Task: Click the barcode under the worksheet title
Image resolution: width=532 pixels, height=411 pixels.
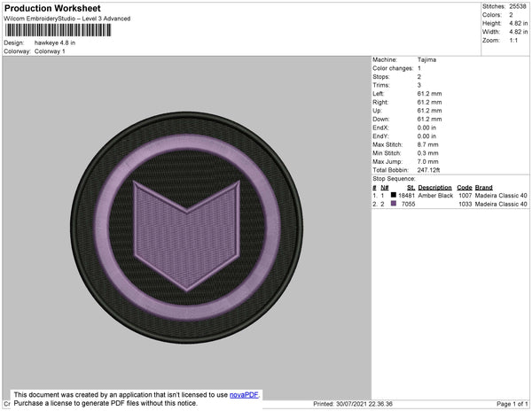Action: [58, 30]
